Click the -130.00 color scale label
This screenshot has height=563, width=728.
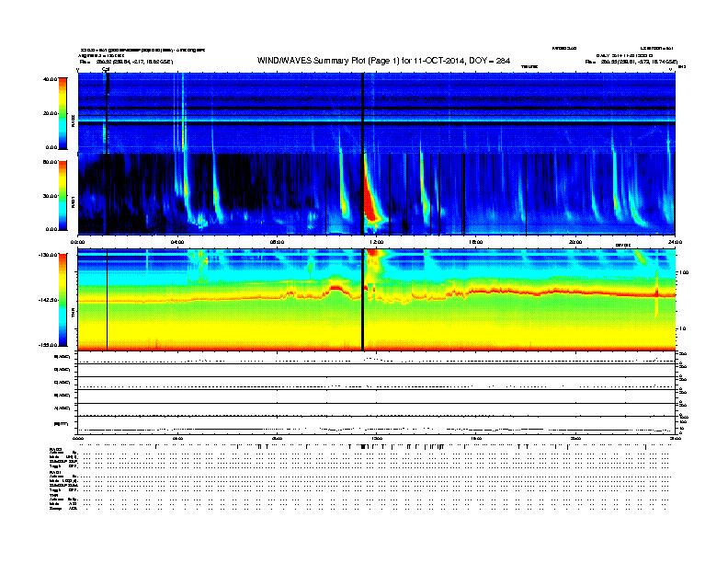pyautogui.click(x=49, y=255)
